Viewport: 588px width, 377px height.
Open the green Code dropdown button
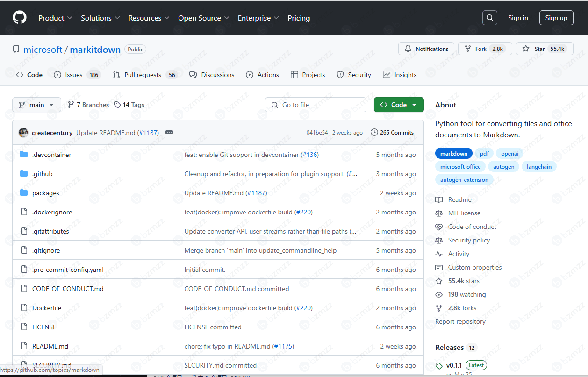click(x=399, y=105)
